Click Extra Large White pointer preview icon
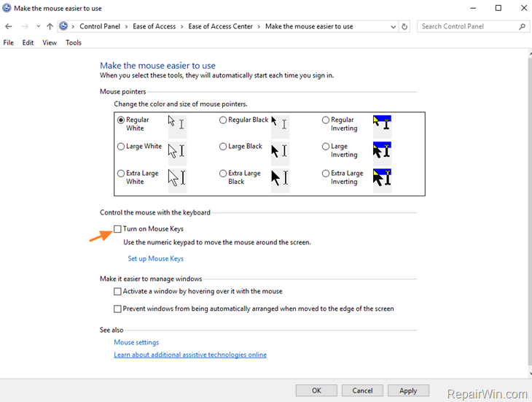This screenshot has height=402, width=532. (177, 180)
